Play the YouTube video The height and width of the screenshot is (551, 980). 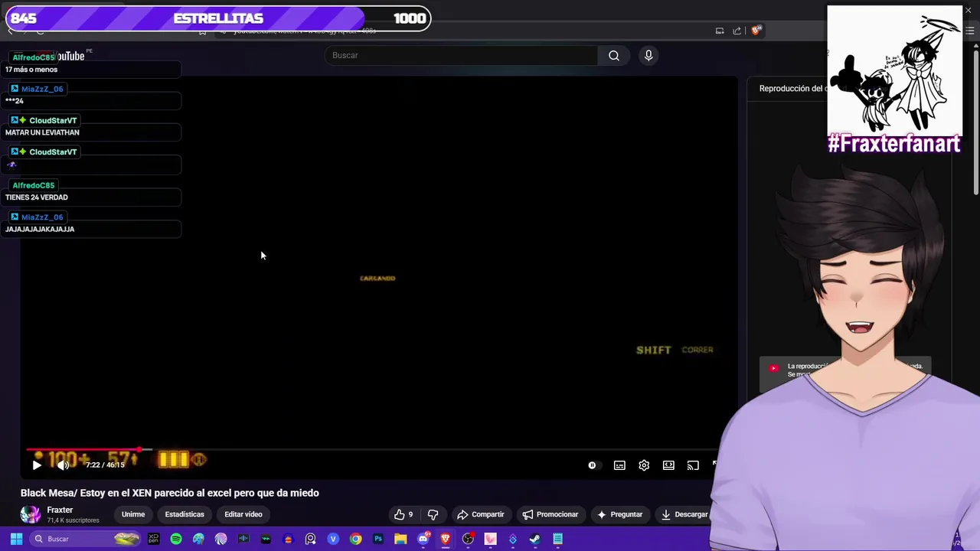click(x=37, y=465)
